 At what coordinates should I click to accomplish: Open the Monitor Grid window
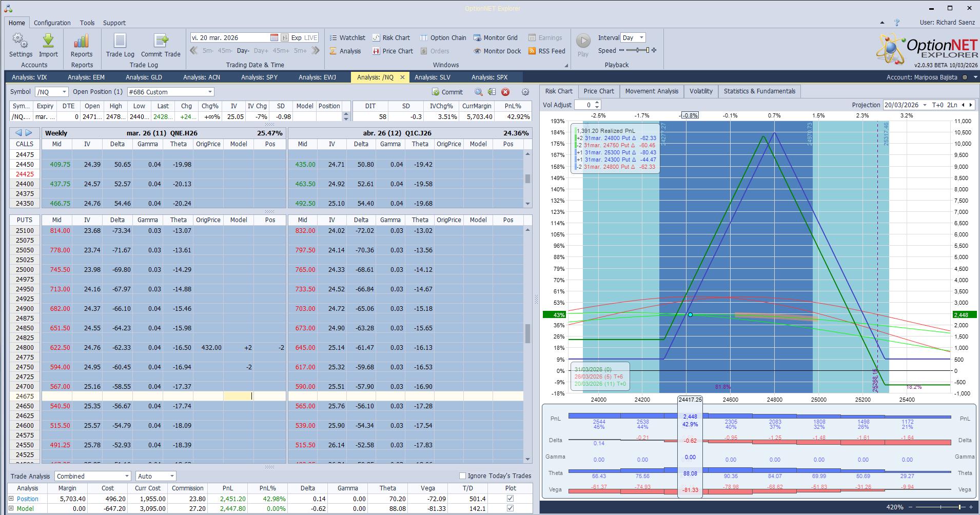click(496, 37)
